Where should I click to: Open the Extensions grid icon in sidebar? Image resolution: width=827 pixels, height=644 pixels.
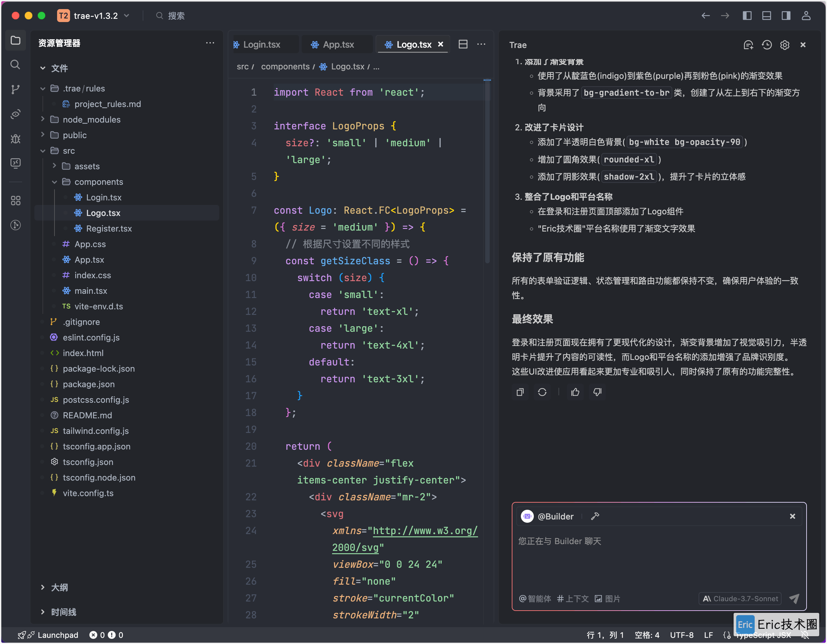(16, 201)
